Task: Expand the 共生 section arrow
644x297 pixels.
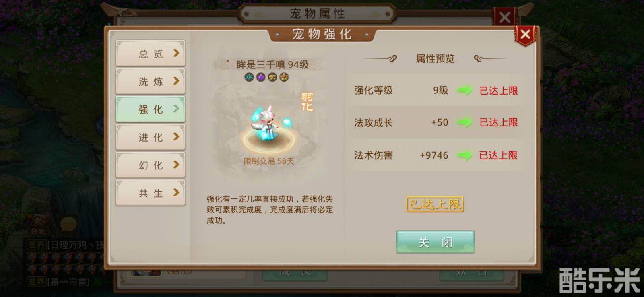Action: (x=176, y=192)
